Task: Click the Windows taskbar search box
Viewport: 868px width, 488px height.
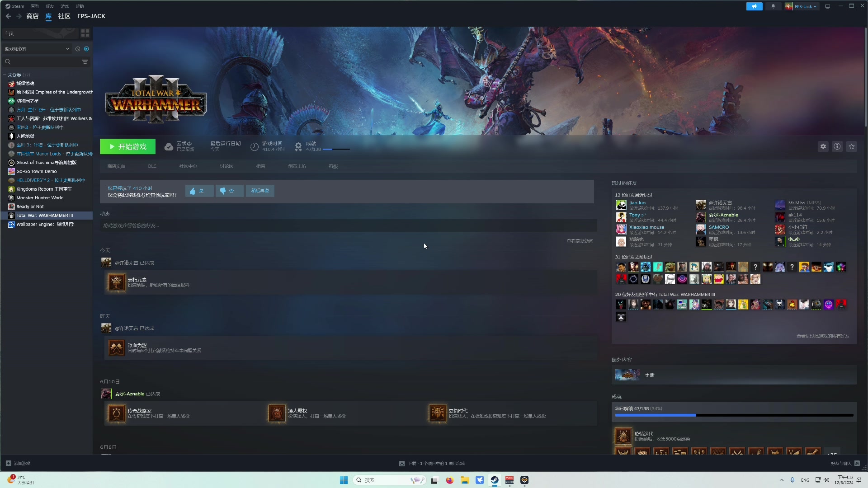Action: click(390, 480)
